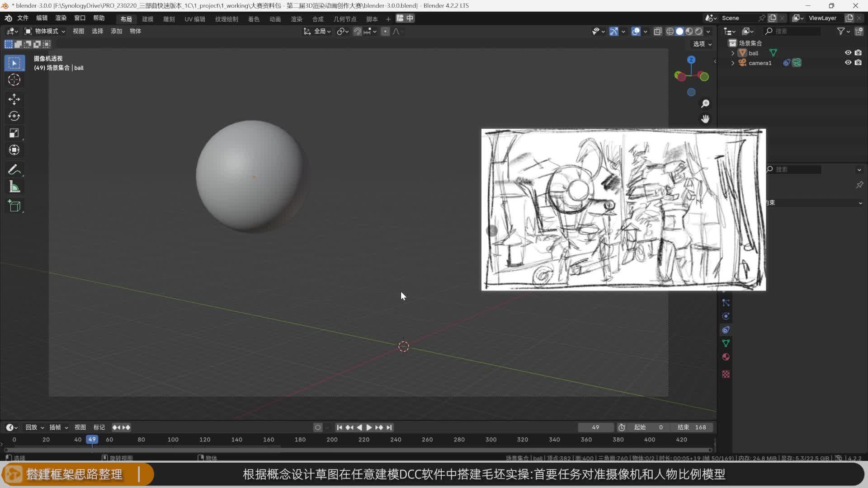Screen dimensions: 868x488
Task: Open the object constraints properties tab
Action: point(726,330)
